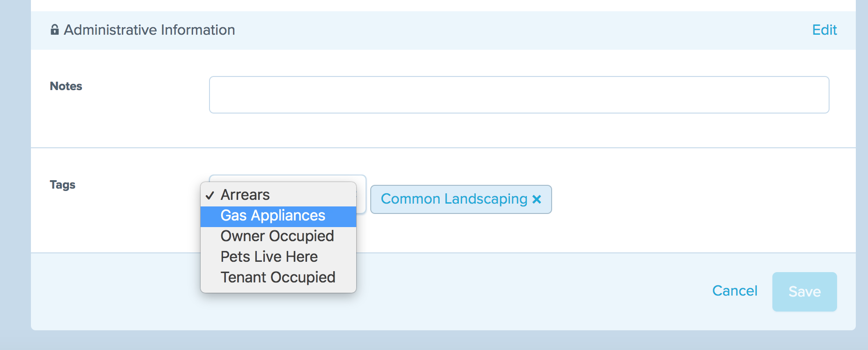The image size is (868, 350).
Task: Remove the Common Landscaping tag via its X
Action: 537,199
